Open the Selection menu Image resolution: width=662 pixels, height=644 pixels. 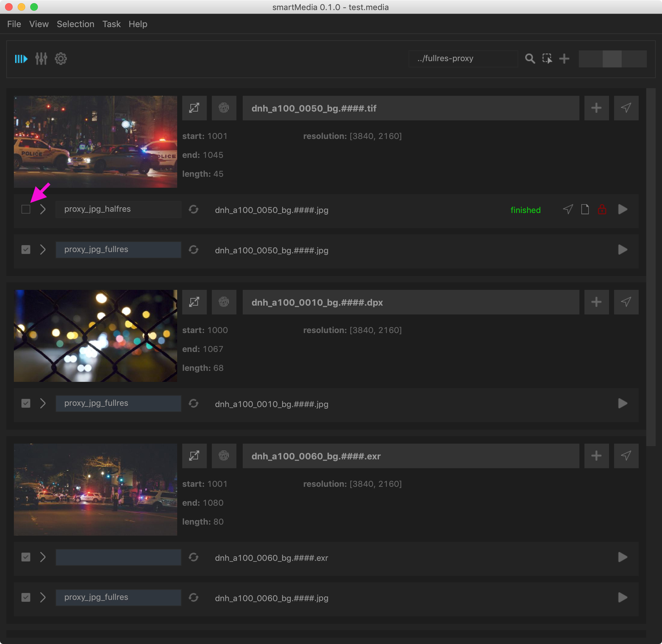coord(75,24)
